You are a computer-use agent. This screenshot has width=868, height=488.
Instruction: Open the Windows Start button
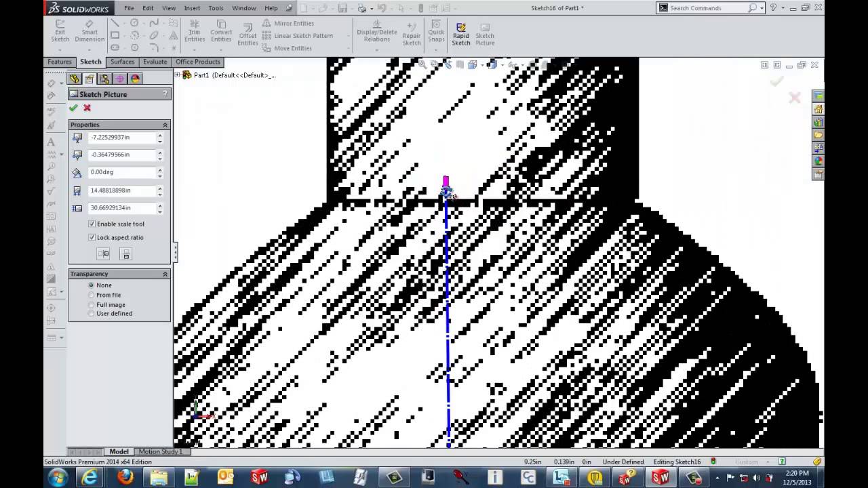point(58,478)
